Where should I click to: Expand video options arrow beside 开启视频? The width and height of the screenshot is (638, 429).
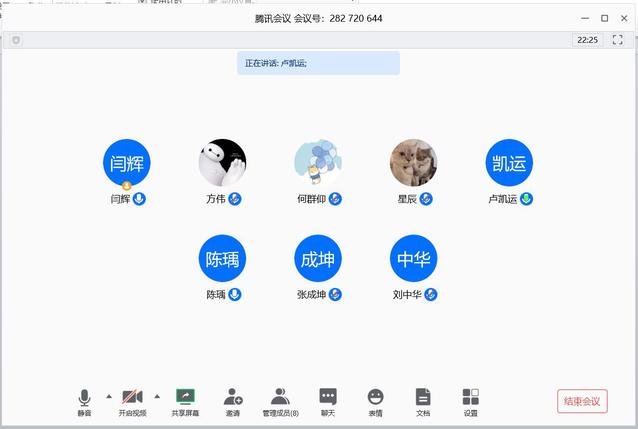point(157,396)
